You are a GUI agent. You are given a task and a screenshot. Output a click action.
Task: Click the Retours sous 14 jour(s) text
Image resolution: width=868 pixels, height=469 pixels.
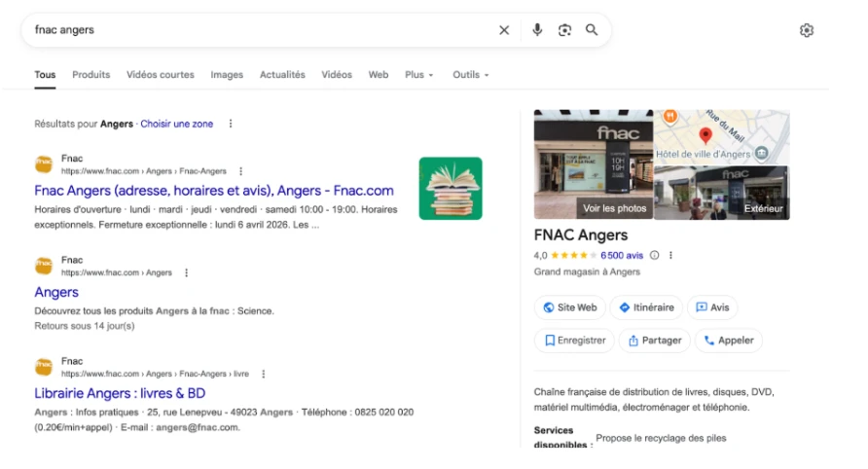point(84,326)
